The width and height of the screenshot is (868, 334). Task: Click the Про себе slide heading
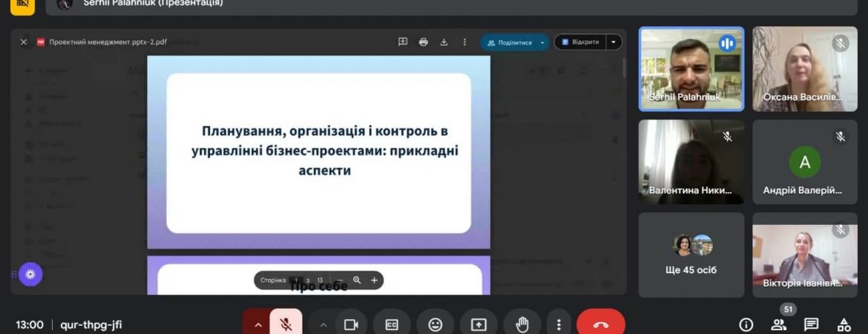pos(319,286)
